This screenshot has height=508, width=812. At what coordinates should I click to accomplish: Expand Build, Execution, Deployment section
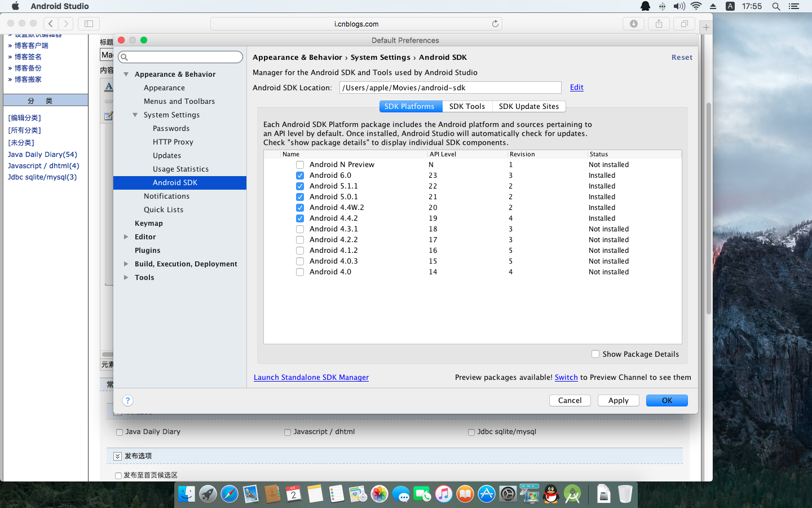coord(126,264)
